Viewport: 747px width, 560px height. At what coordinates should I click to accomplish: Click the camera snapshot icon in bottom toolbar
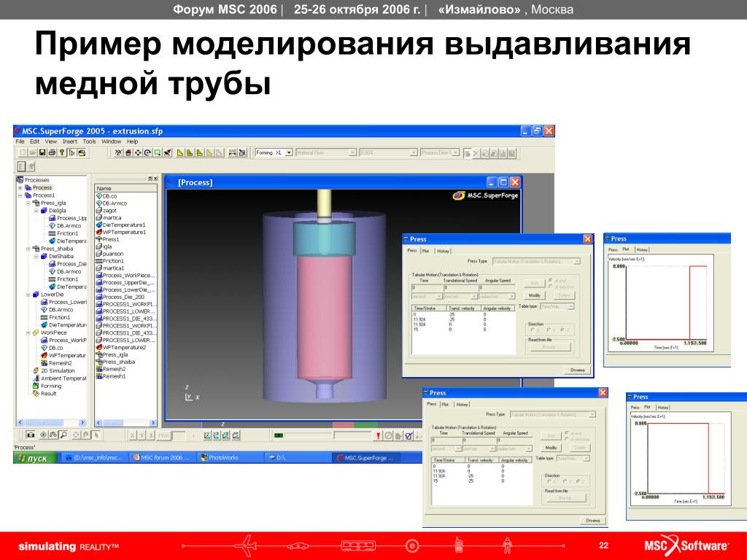31,435
